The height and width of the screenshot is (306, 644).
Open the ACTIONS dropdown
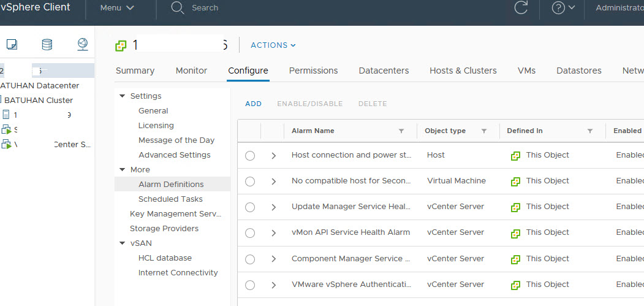point(273,45)
